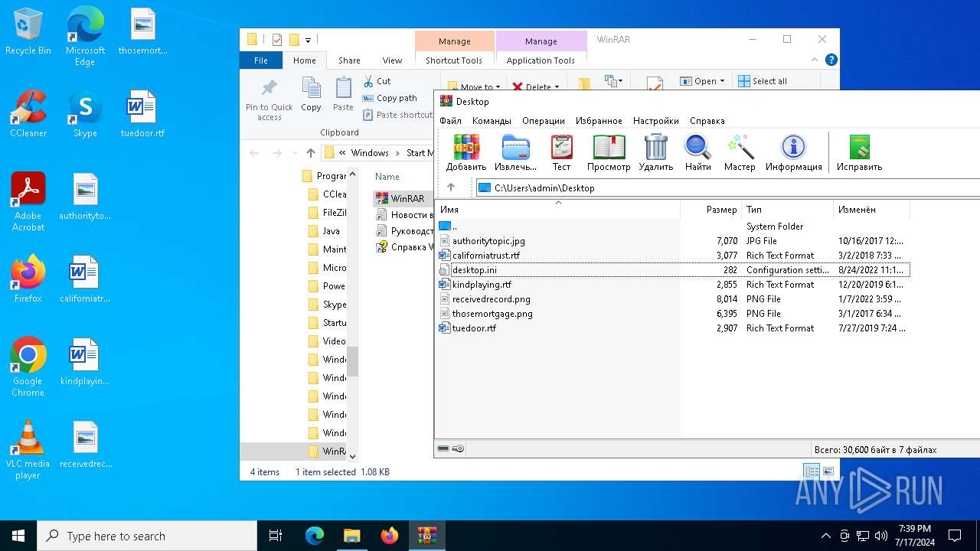Click the Тест (Test) toolbar icon
980x551 pixels.
[561, 152]
